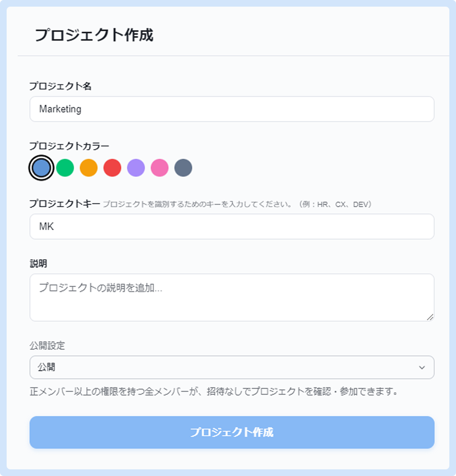456x476 pixels.
Task: Click the 説明 label above textarea
Action: pyautogui.click(x=38, y=263)
